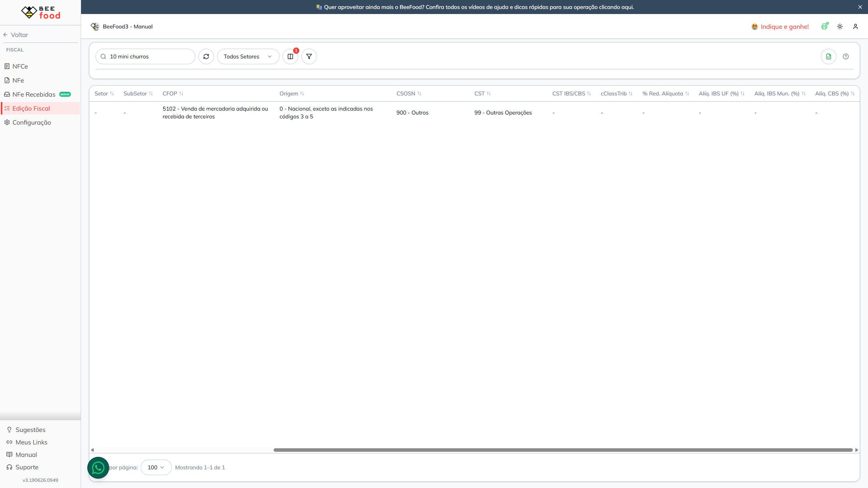Sort by Alíq. IBS Mun. (%) column
868x488 pixels.
[x=780, y=93]
